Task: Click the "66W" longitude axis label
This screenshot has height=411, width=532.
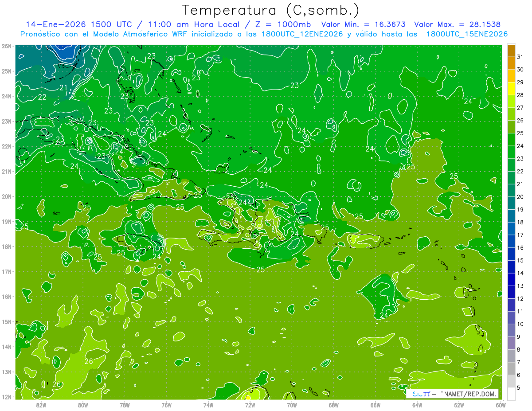Action: point(376,404)
